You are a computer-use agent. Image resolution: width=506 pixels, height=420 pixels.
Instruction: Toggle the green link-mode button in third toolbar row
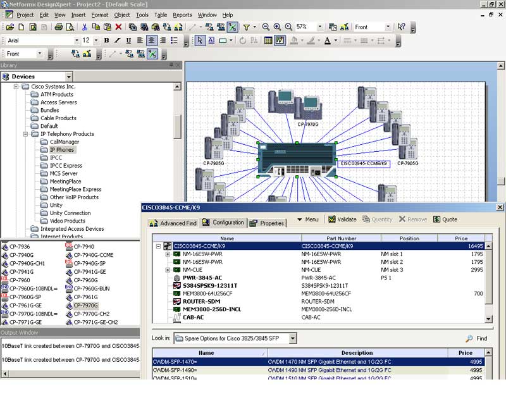pyautogui.click(x=152, y=54)
